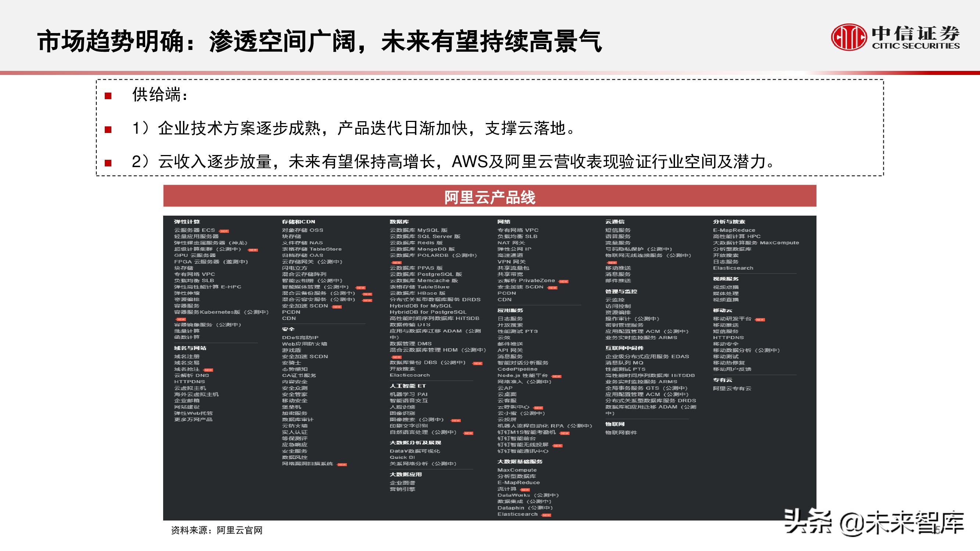Click the 云数据库 MySQL 版 link
Screen dimensions: 980x551
419,230
